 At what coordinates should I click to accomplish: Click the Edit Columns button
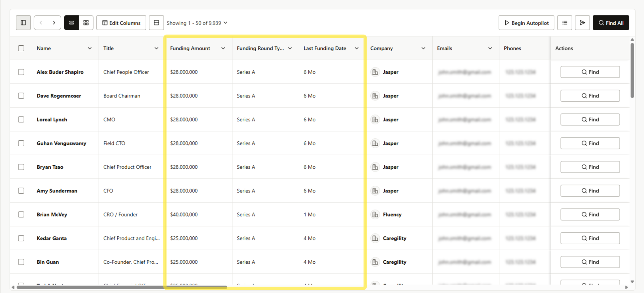(121, 23)
